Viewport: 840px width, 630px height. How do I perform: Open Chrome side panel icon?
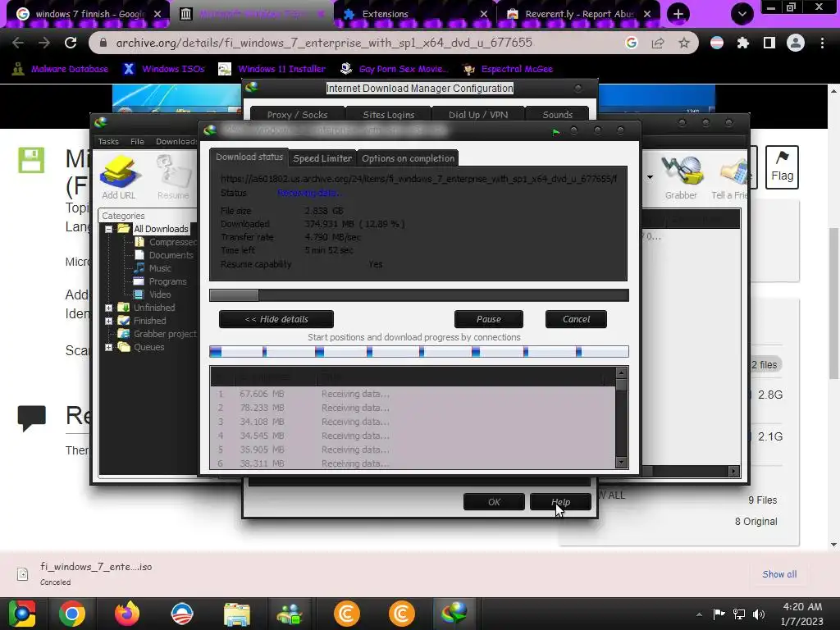point(769,43)
